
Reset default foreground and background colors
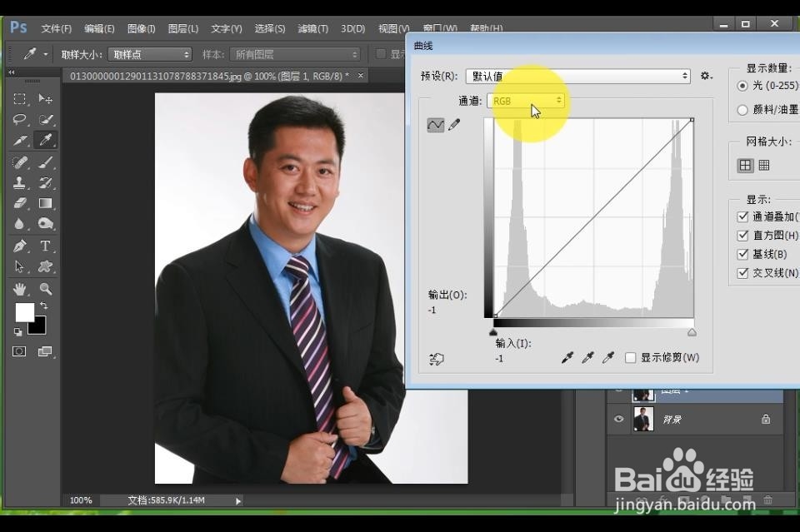pos(17,331)
